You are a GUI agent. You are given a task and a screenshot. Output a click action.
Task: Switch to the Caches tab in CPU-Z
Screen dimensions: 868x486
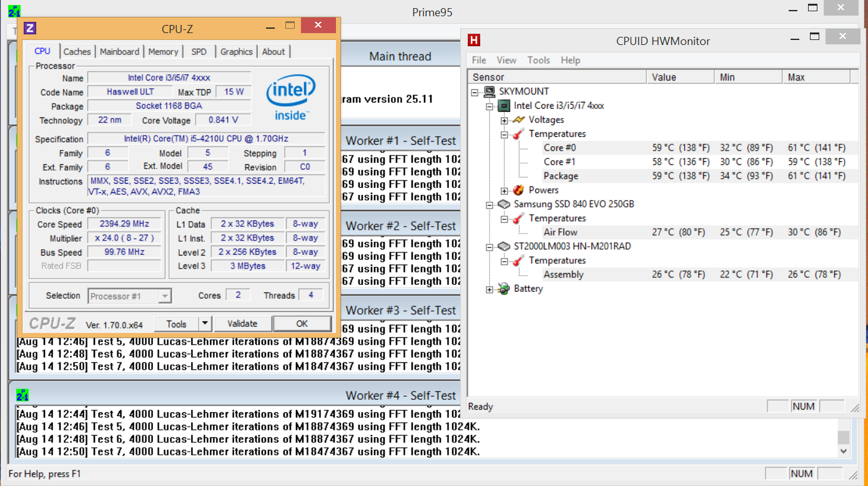(x=77, y=52)
